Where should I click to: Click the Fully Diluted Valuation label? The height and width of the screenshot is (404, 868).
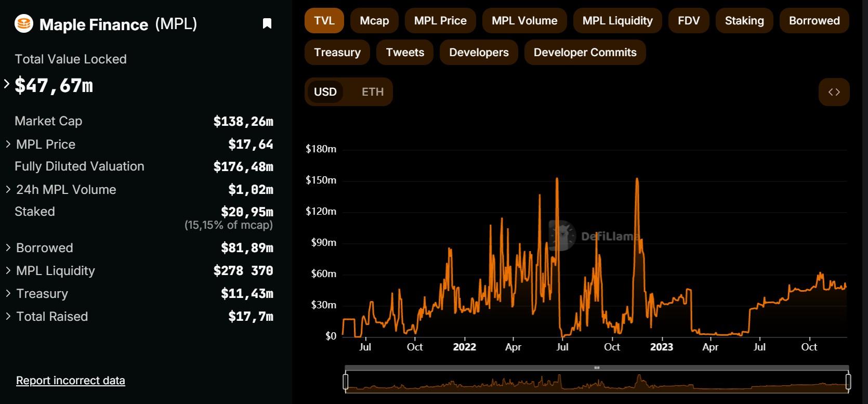pos(80,166)
